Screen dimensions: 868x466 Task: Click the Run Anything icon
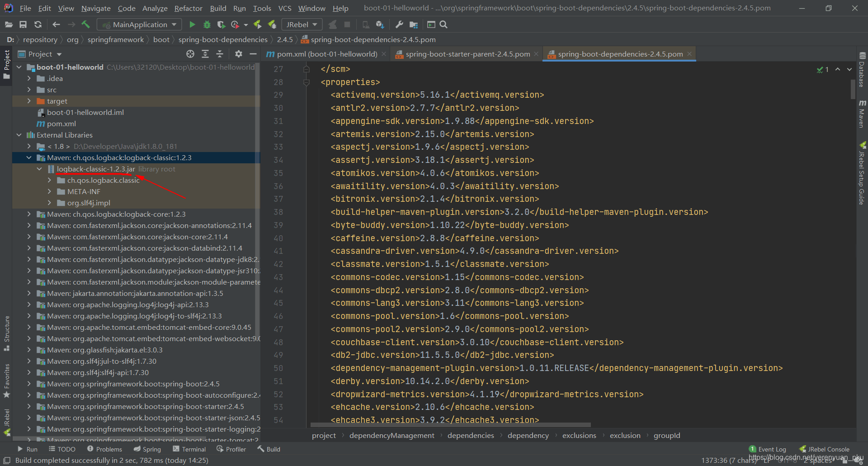pos(431,24)
